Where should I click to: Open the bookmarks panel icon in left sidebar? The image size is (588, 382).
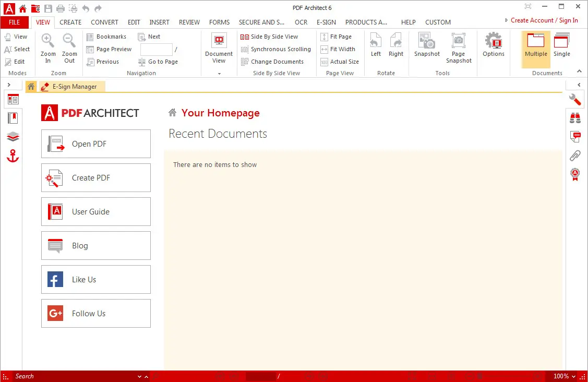pos(13,118)
